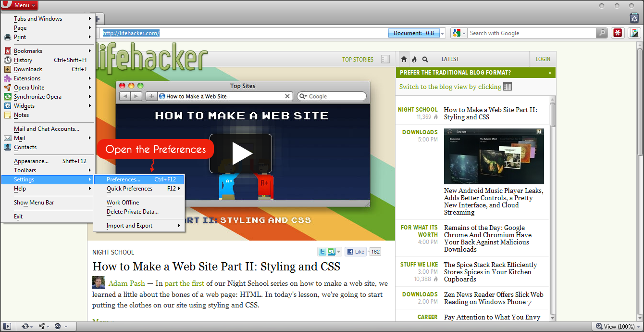Choose Downloads from the Opera menu
Screen dimensions: 644x332
(47, 69)
